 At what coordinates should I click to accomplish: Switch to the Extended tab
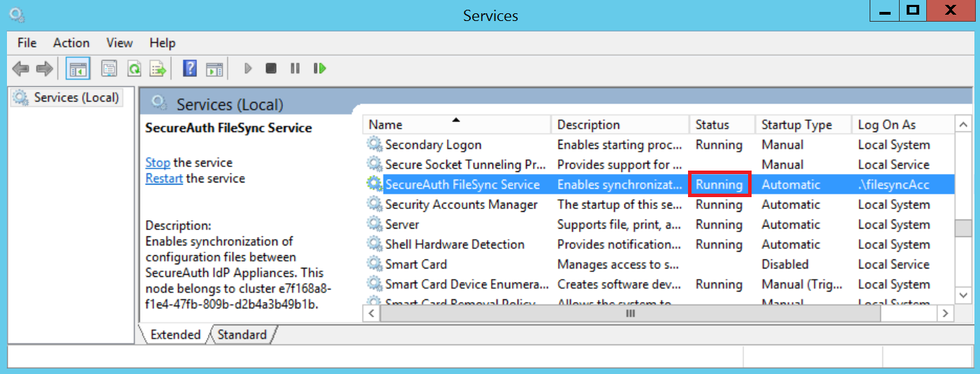pyautogui.click(x=175, y=335)
